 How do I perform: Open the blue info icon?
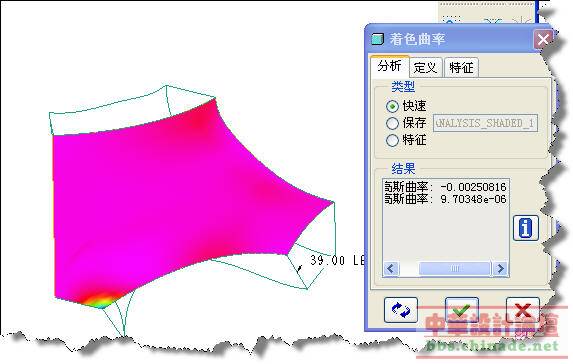(x=525, y=228)
